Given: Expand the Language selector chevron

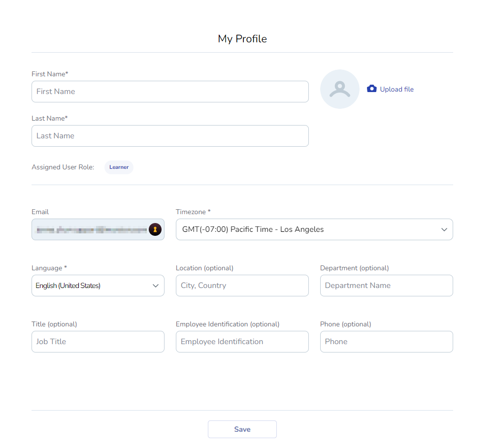Looking at the screenshot, I should 156,286.
